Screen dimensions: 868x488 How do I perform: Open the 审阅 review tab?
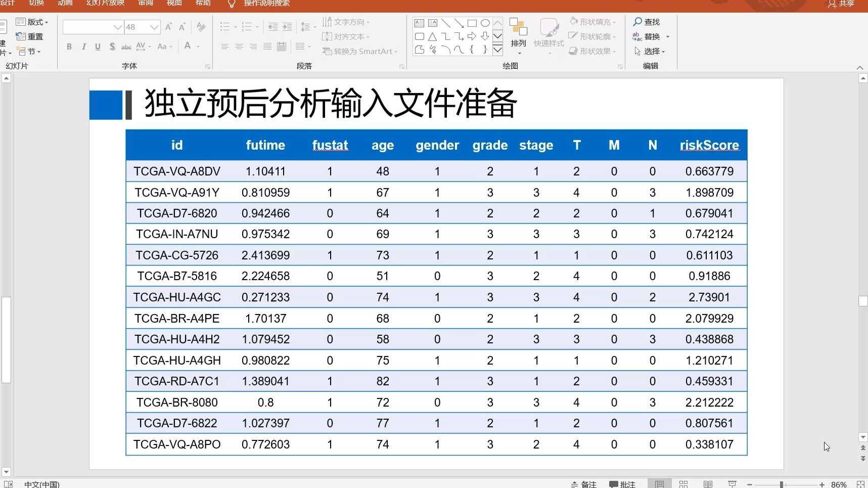146,3
